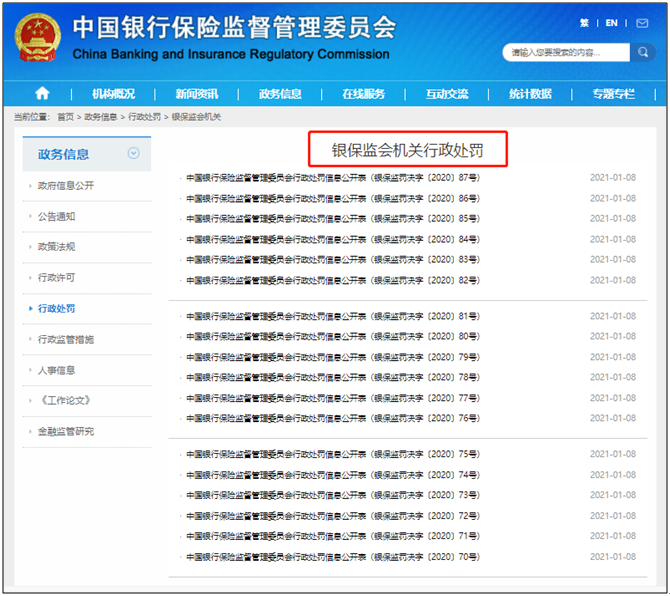Open penalty notice 〔2020〕81号

(333, 316)
